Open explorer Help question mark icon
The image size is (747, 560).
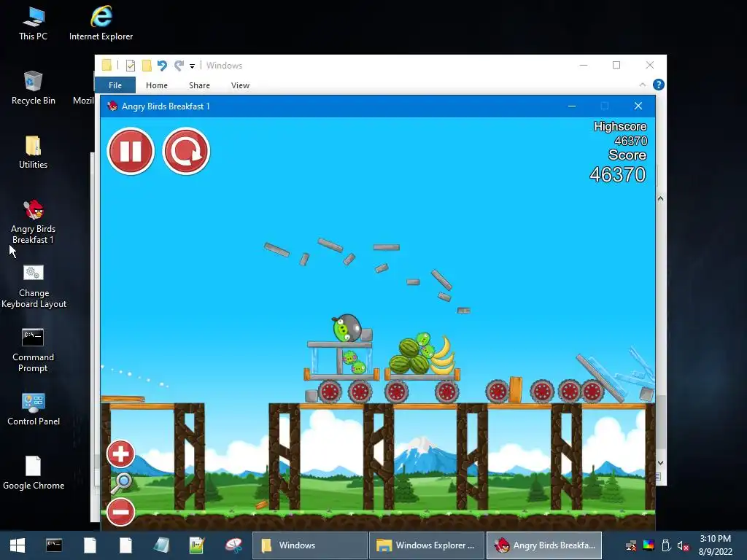tap(659, 85)
